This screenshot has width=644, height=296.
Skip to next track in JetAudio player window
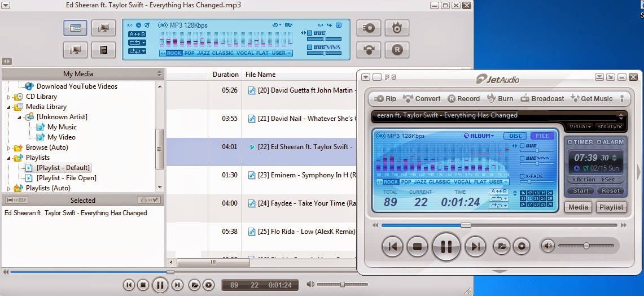(476, 247)
